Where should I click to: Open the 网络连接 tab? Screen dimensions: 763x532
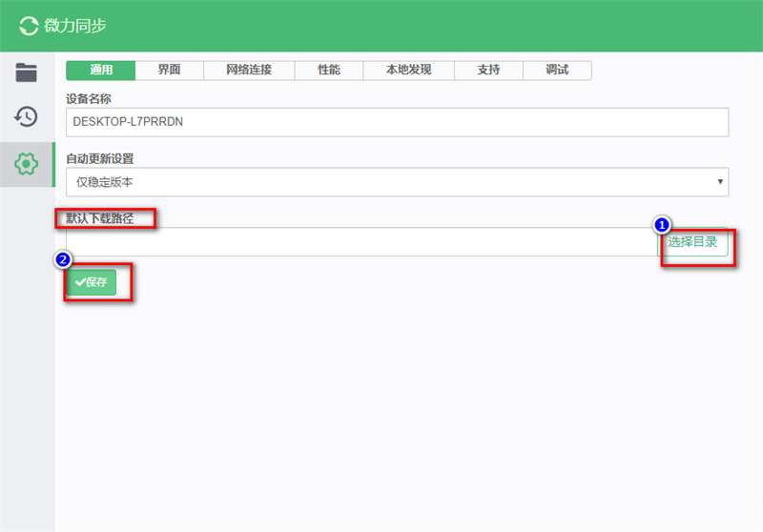coord(249,70)
